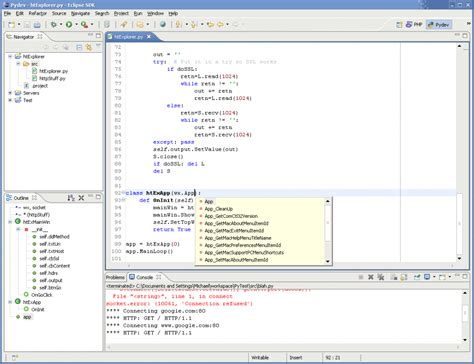Click Collapse All in Navigator toolbar
The width and height of the screenshot is (474, 364).
[79, 47]
